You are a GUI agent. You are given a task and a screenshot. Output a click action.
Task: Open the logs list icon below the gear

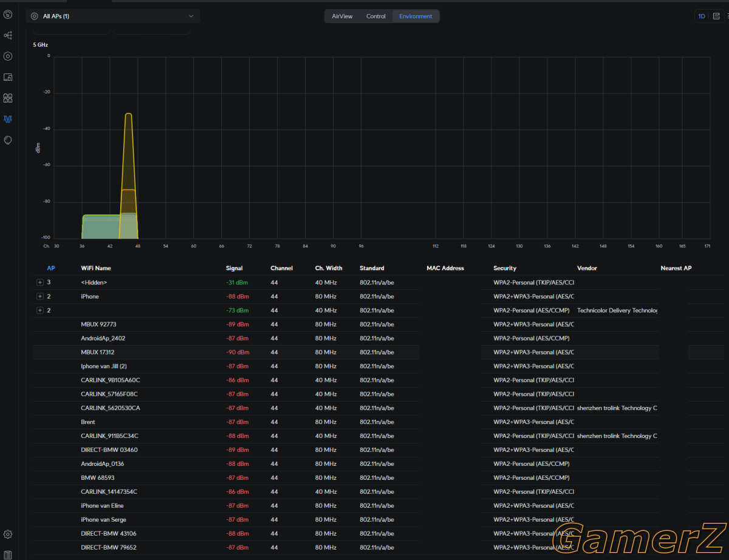(x=8, y=555)
